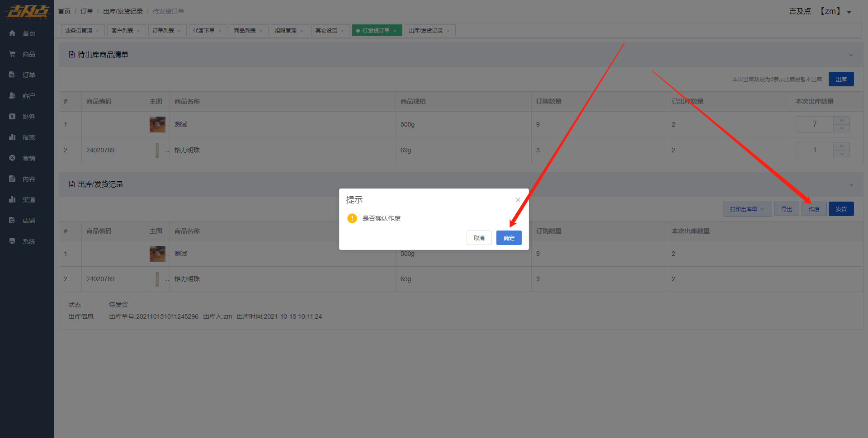Click the 发货 ship button
868x438 pixels.
click(841, 209)
